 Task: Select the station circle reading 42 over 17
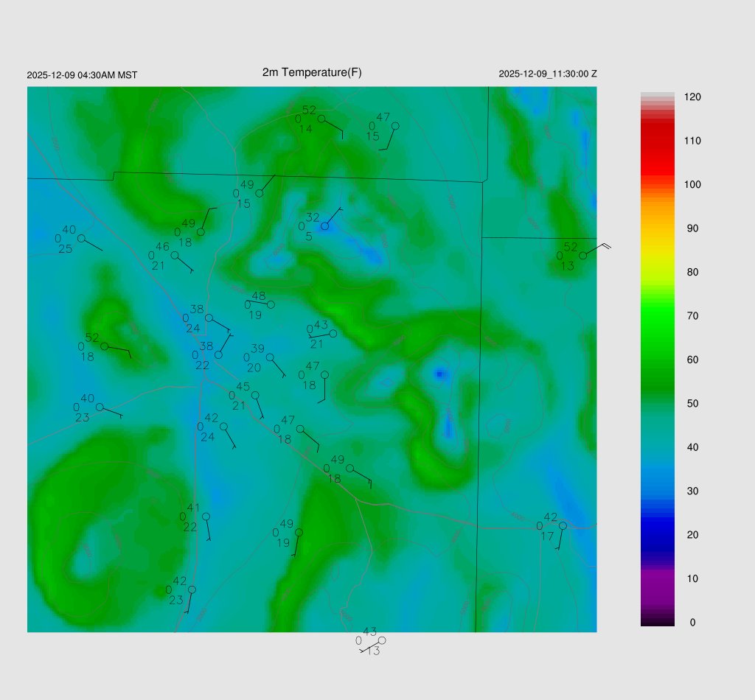[x=563, y=525]
